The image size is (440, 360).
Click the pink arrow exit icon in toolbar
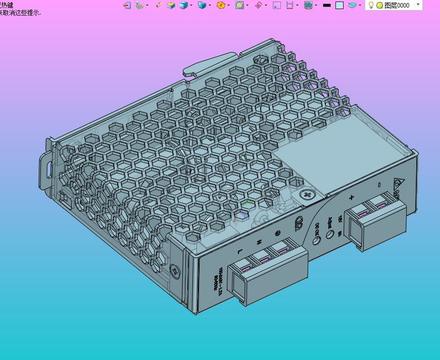pos(127,5)
